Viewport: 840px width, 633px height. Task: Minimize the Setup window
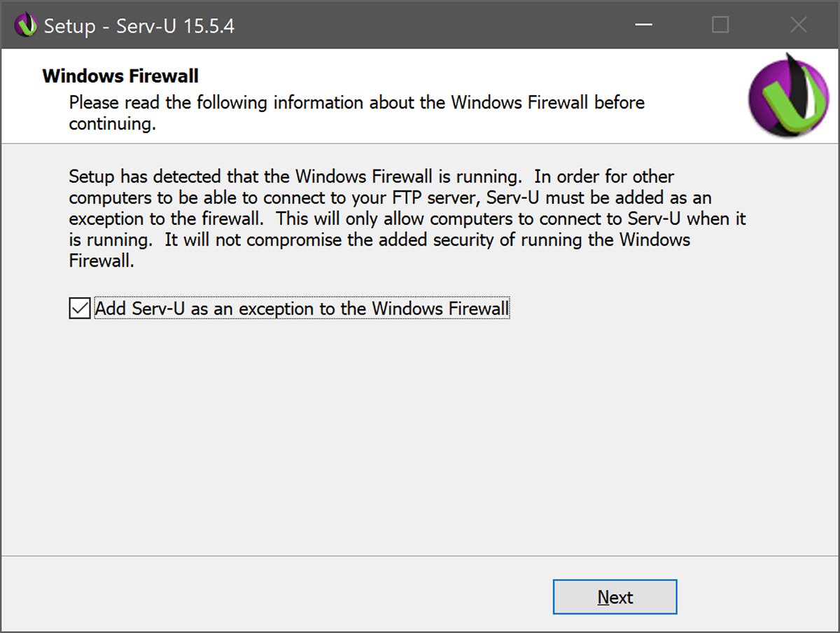[644, 26]
